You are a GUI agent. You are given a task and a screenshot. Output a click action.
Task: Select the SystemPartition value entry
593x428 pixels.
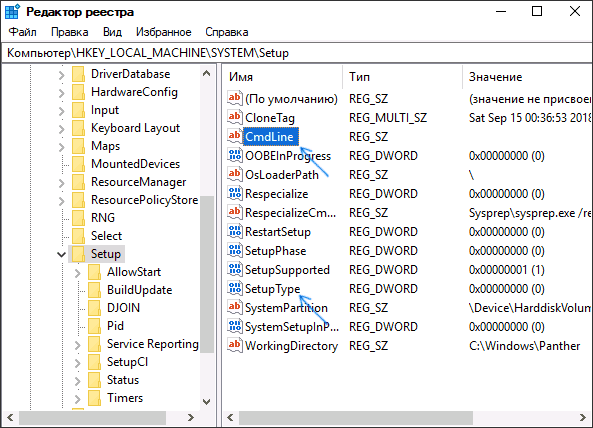[286, 308]
